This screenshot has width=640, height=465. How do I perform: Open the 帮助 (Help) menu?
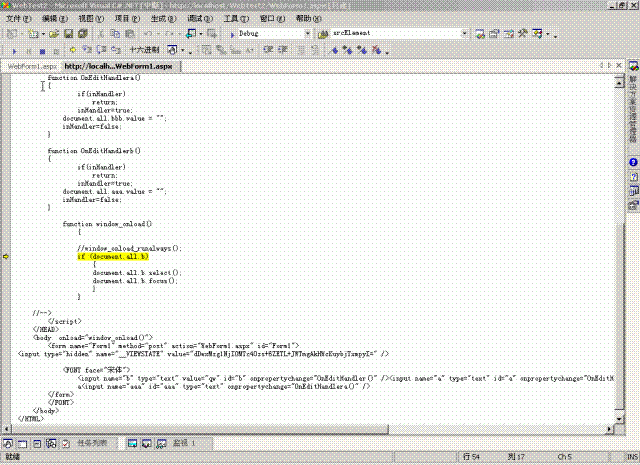[309, 18]
